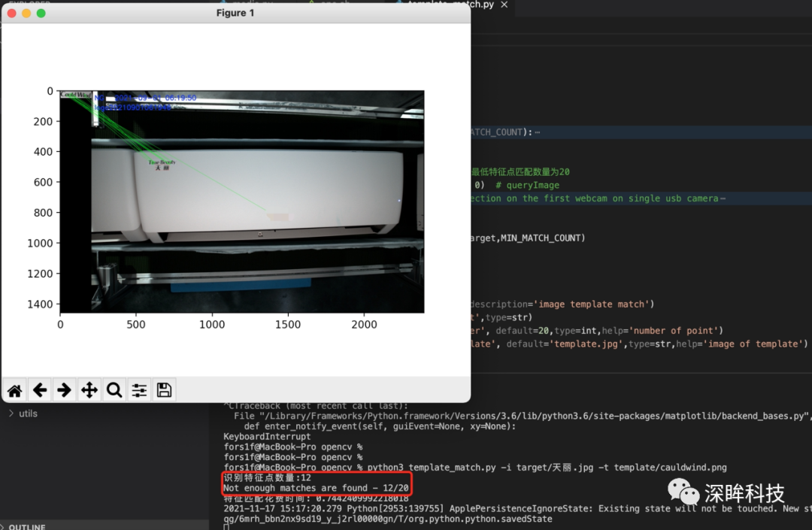Minimize the Figure 1 window

tap(26, 13)
